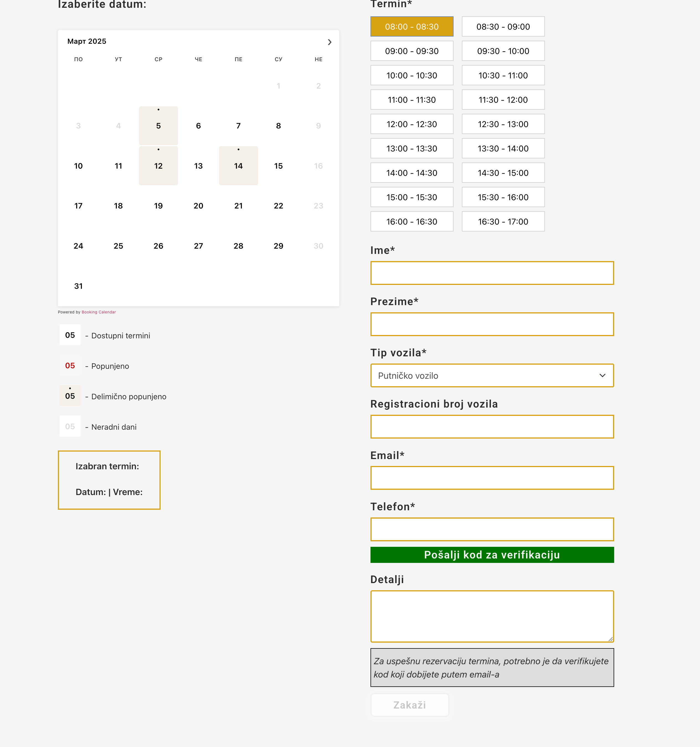Pick March 18 in calendar
Viewport: 700px width, 747px height.
click(118, 206)
